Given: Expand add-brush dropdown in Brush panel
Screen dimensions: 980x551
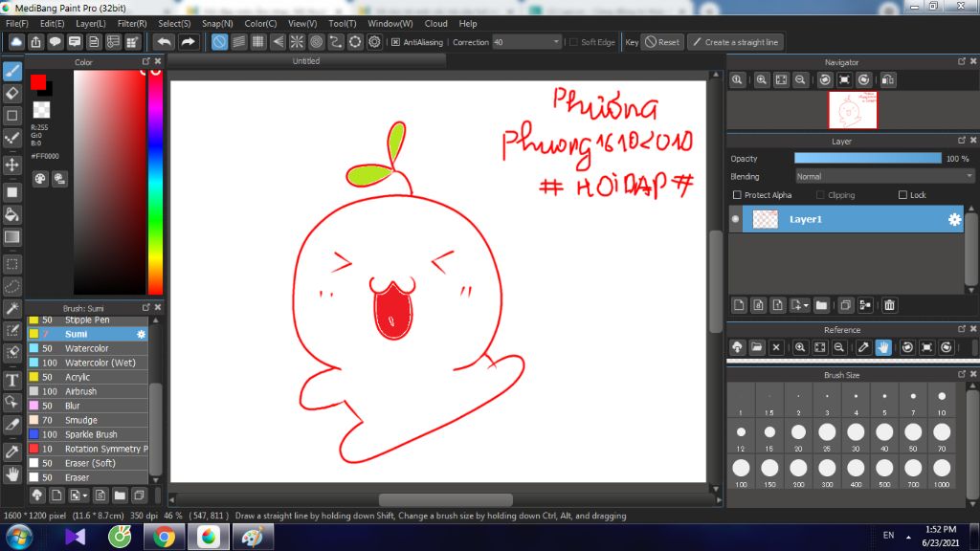Looking at the screenshot, I should [x=84, y=496].
